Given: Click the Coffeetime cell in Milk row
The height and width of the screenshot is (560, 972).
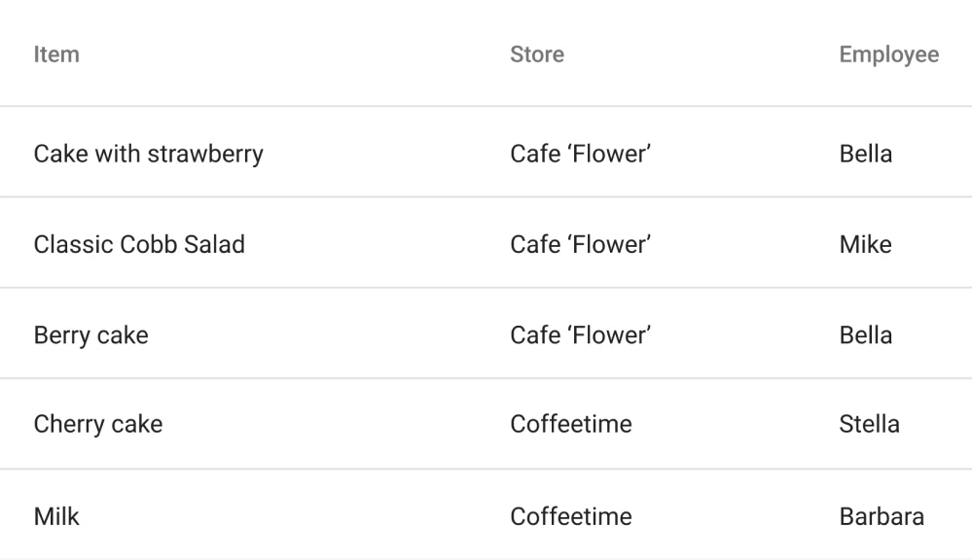Looking at the screenshot, I should tap(570, 516).
